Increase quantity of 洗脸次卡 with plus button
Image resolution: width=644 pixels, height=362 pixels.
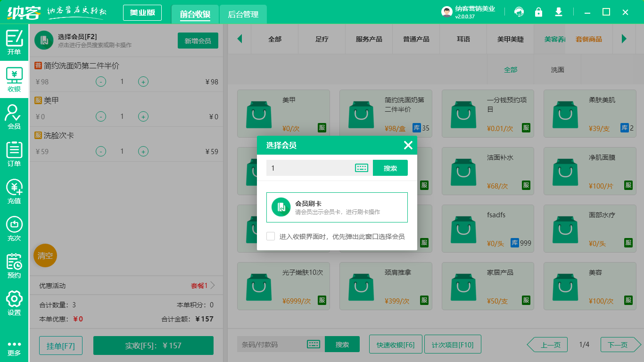[143, 151]
